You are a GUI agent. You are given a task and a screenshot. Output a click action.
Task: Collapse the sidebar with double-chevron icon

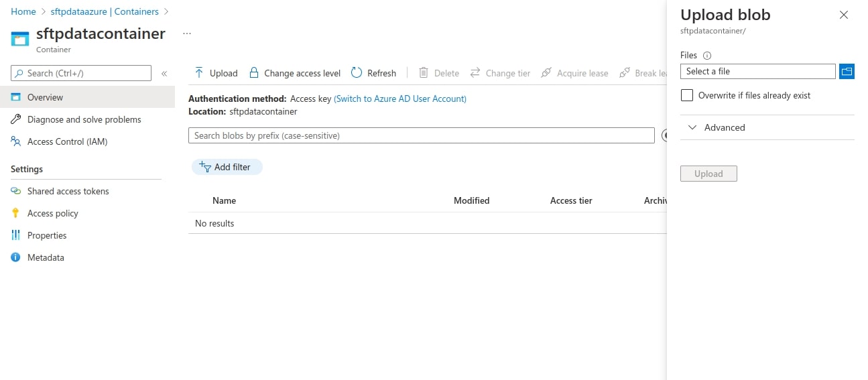click(164, 73)
